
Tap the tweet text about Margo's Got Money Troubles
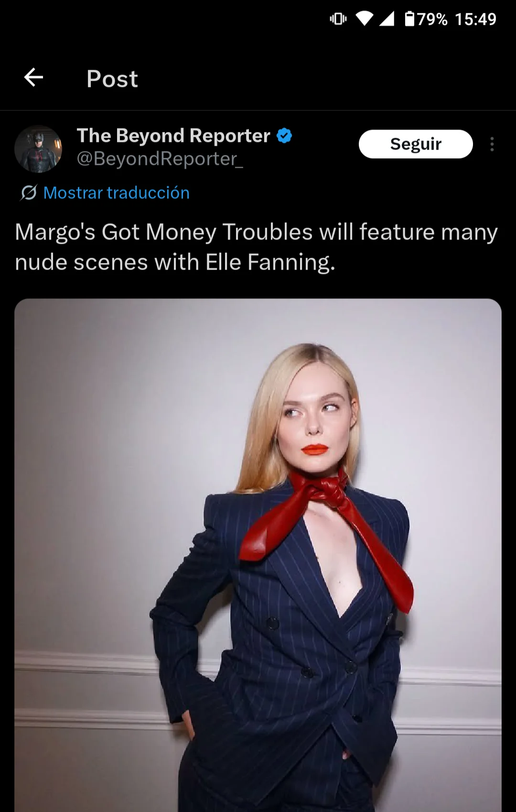coord(256,247)
